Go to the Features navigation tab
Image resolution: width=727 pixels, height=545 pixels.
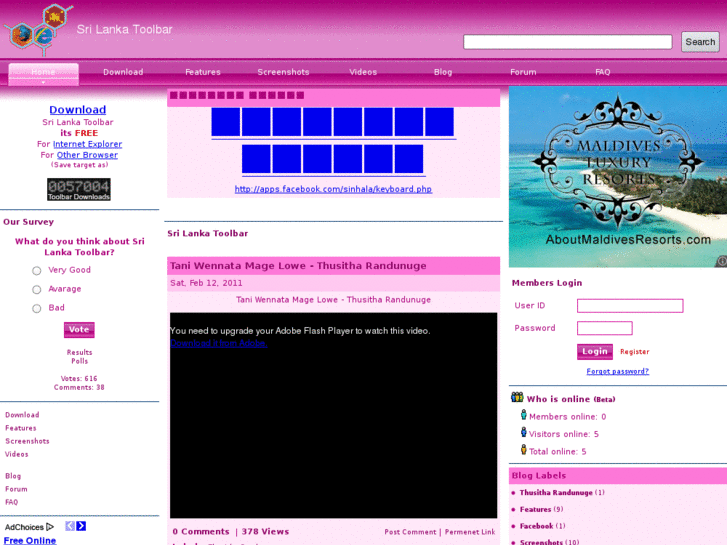(x=203, y=72)
